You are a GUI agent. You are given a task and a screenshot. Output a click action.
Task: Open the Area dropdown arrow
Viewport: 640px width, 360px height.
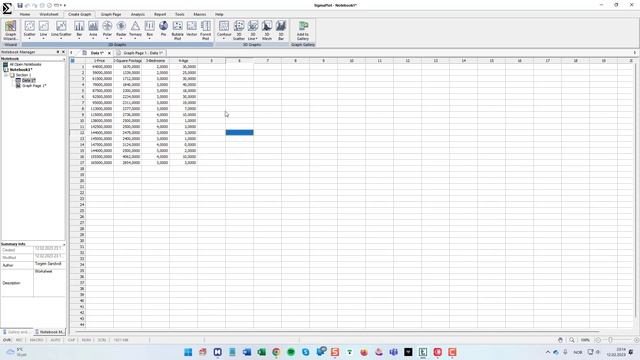point(93,39)
